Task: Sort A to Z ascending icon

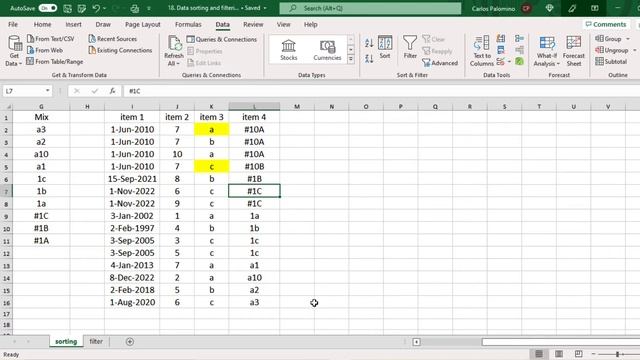Action: pyautogui.click(x=369, y=43)
